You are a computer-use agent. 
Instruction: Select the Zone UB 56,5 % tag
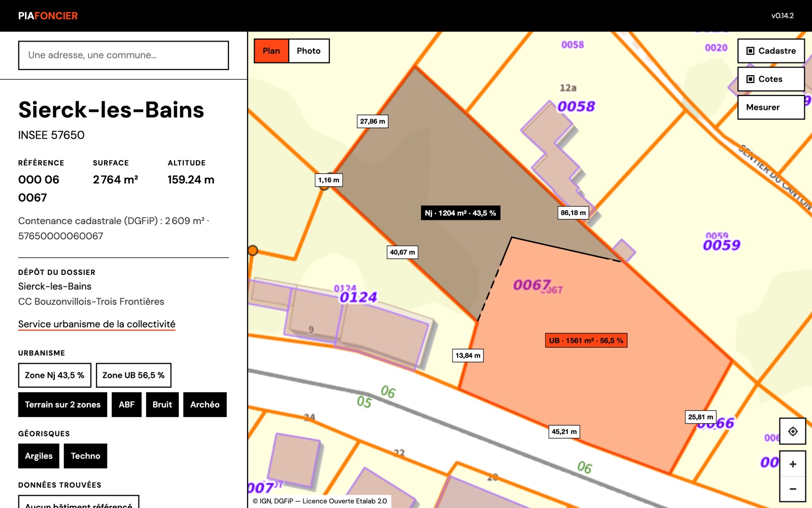click(x=133, y=375)
